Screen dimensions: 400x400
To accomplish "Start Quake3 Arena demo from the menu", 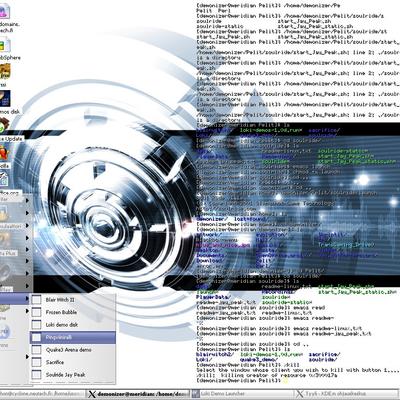I will [73, 350].
